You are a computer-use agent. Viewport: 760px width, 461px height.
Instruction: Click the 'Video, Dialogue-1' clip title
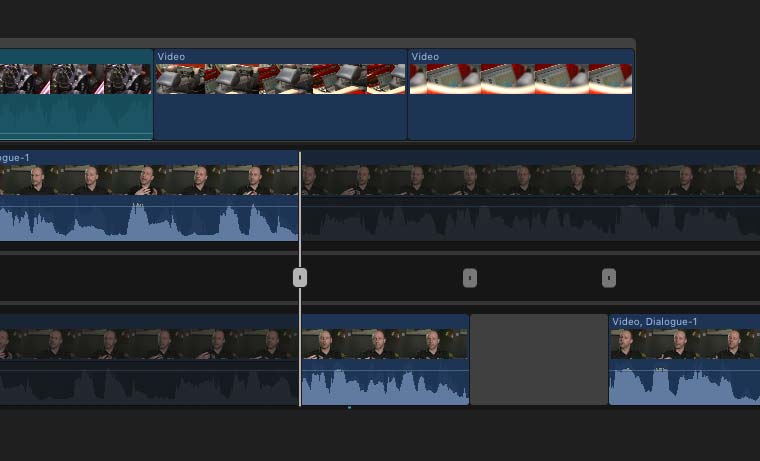pyautogui.click(x=655, y=321)
